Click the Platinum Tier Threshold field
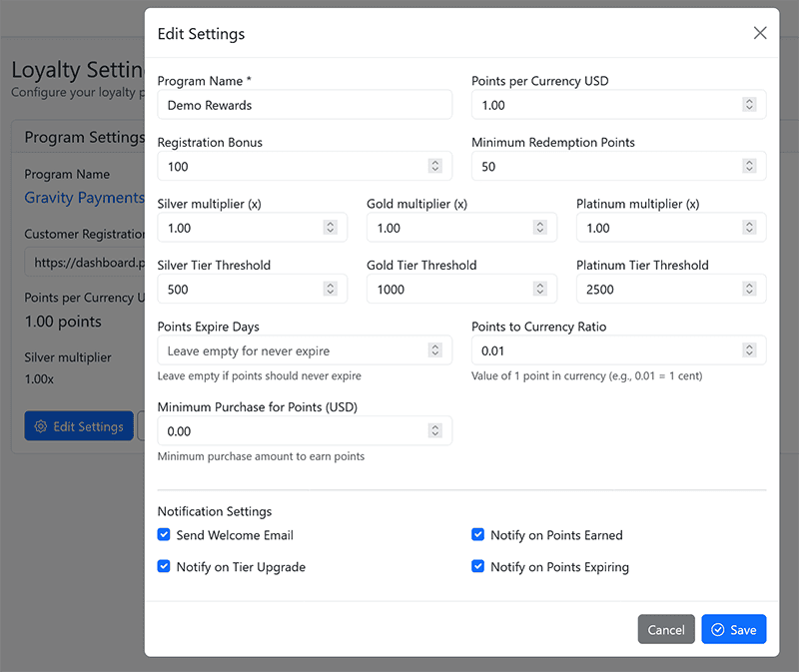This screenshot has width=799, height=672. click(x=671, y=289)
